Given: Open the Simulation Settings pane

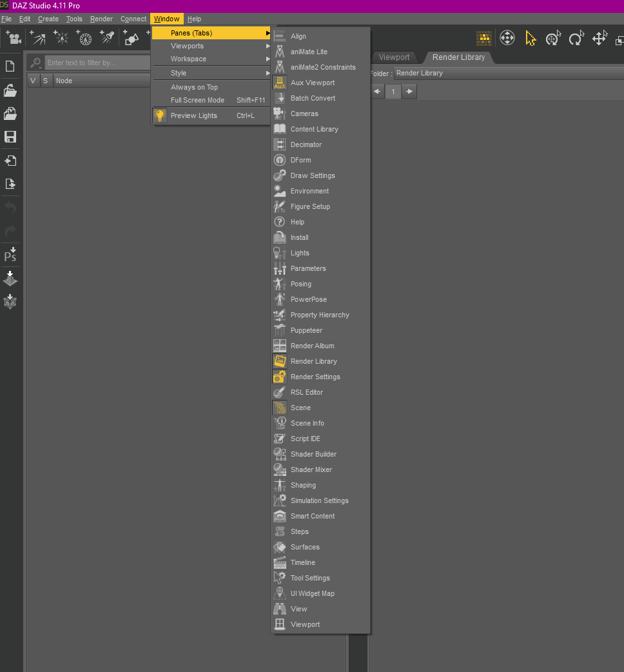Looking at the screenshot, I should click(x=321, y=500).
